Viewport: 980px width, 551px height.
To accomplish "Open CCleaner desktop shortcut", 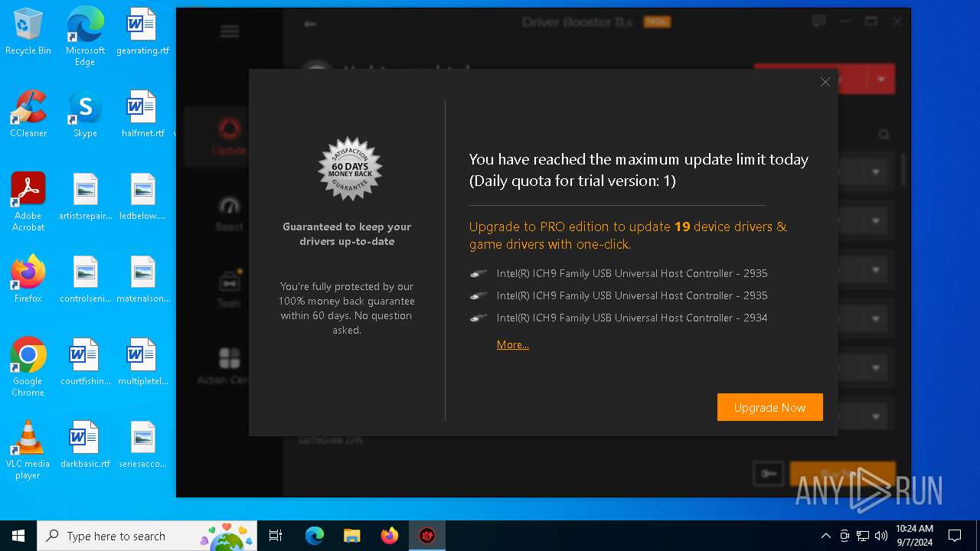I will point(28,115).
